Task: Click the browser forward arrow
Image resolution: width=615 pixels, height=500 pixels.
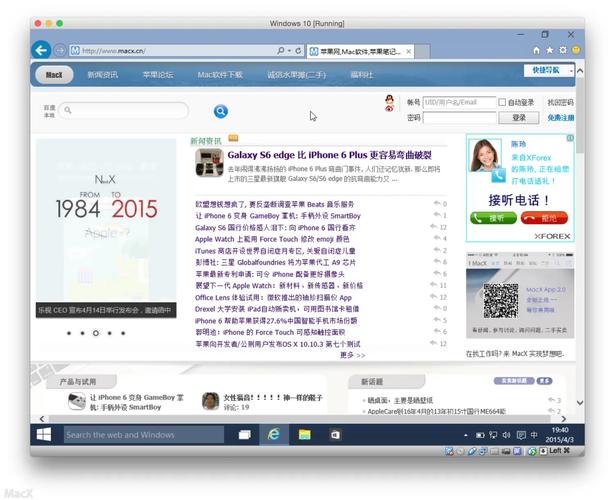Action: pos(60,50)
